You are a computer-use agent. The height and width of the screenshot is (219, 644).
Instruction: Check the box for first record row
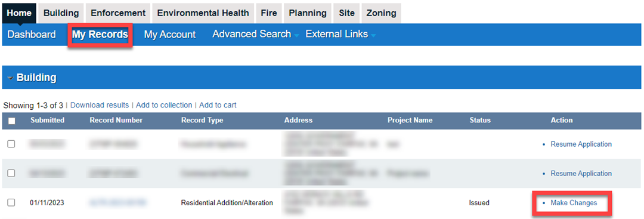pos(11,144)
